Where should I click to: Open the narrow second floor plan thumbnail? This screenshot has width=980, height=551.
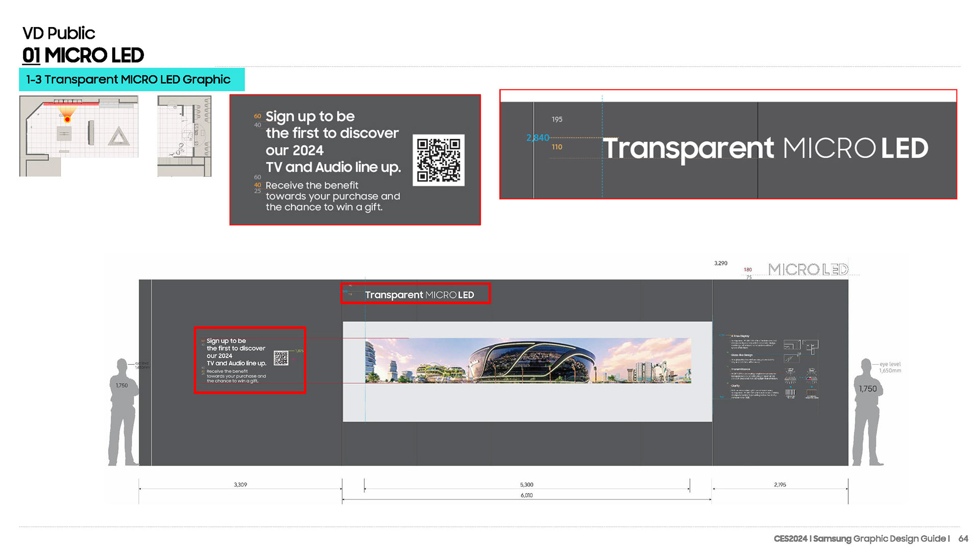point(184,136)
